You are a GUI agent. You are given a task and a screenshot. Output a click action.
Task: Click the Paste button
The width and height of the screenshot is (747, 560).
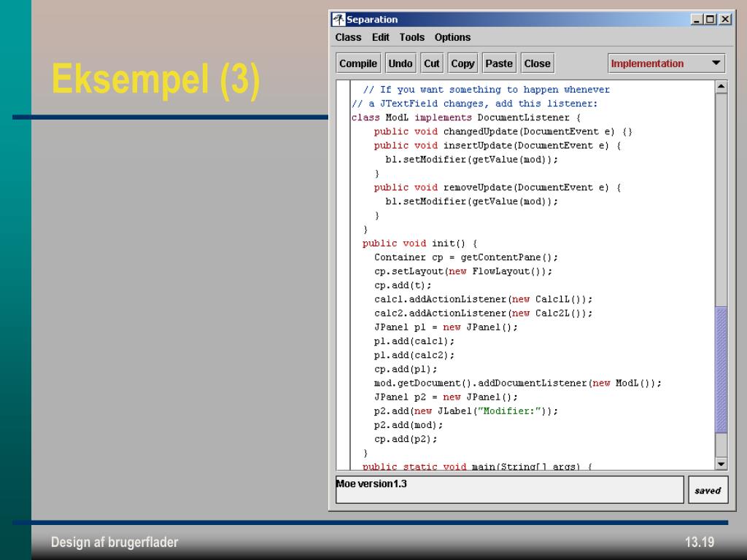(x=499, y=63)
